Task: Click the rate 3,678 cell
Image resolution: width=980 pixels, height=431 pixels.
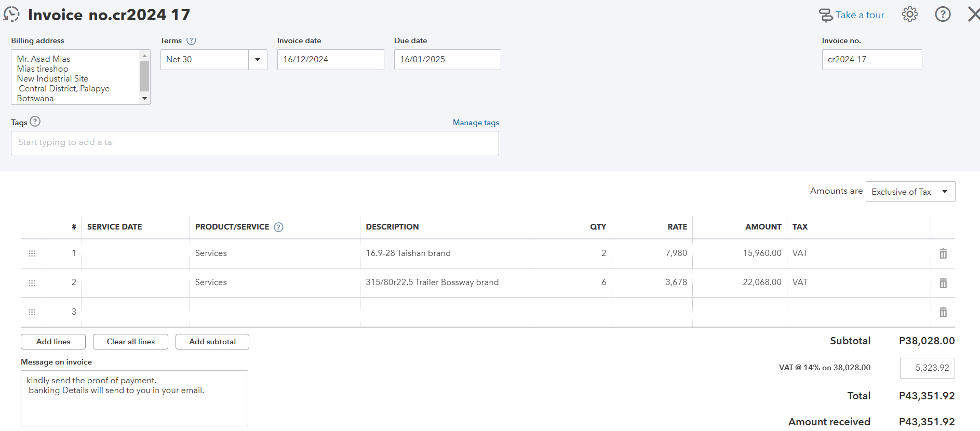Action: [652, 282]
